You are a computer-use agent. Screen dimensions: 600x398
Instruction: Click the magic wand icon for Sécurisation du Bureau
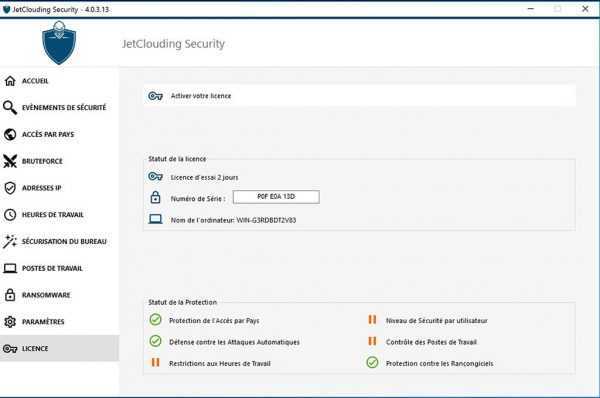pyautogui.click(x=10, y=241)
